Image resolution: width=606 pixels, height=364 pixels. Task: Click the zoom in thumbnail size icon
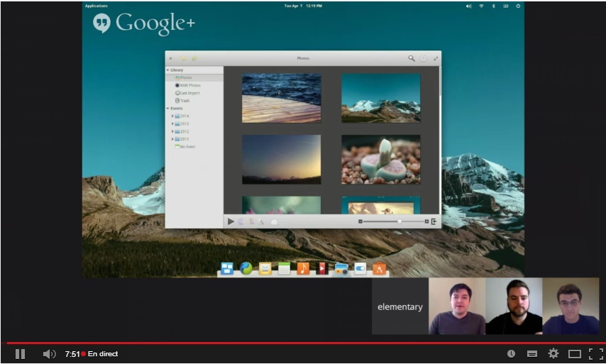coord(426,221)
